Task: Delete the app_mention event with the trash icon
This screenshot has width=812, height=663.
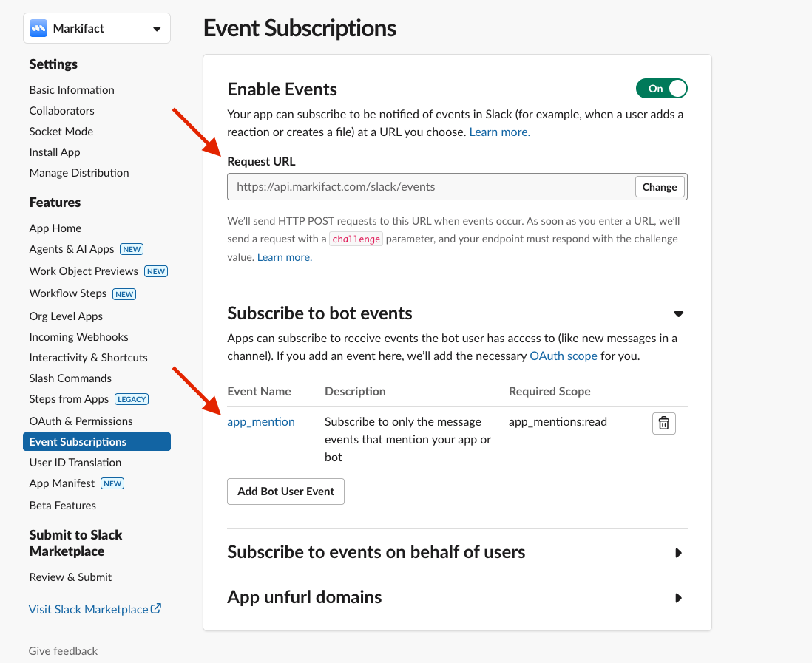Action: (x=663, y=423)
